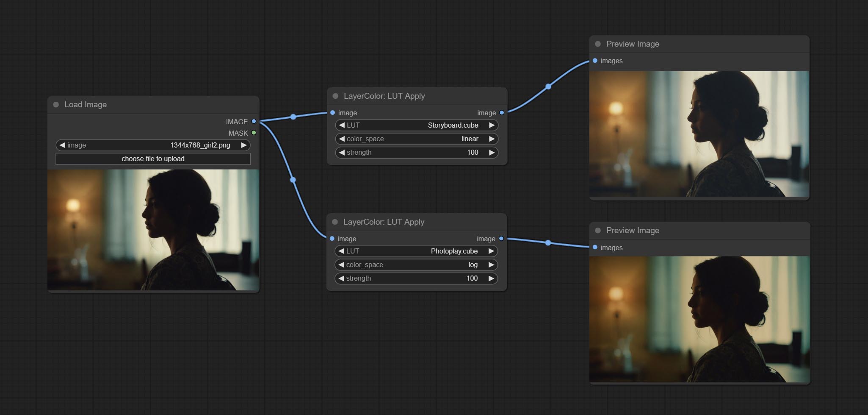Click the IMAGE output port on Load Image
This screenshot has height=415, width=868.
tap(254, 122)
